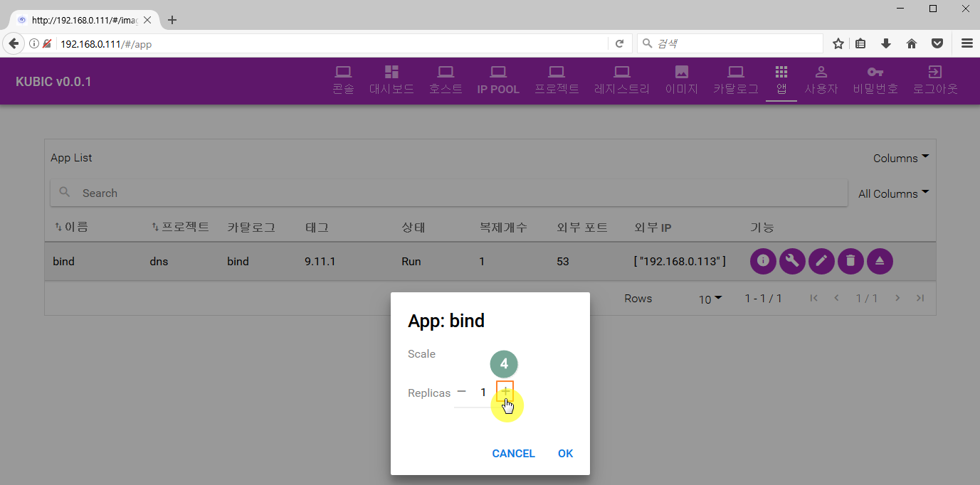Click the info icon for bind app
The image size is (980, 485).
click(763, 261)
